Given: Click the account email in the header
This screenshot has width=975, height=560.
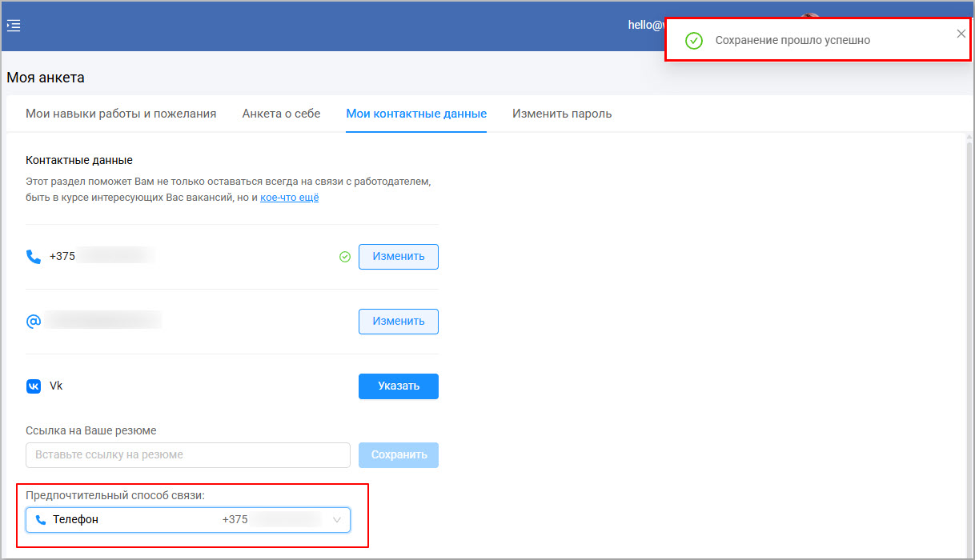Looking at the screenshot, I should (645, 25).
